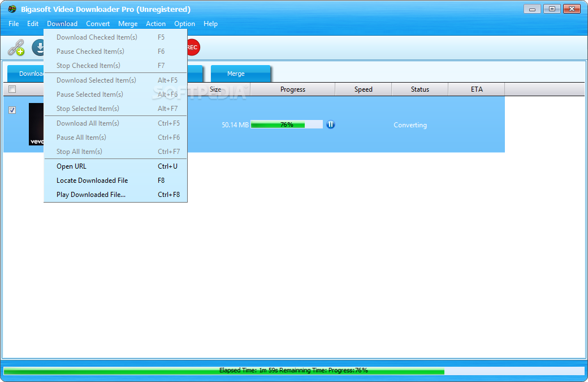The image size is (588, 382).
Task: Click the bottom overall progress bar
Action: 293,371
